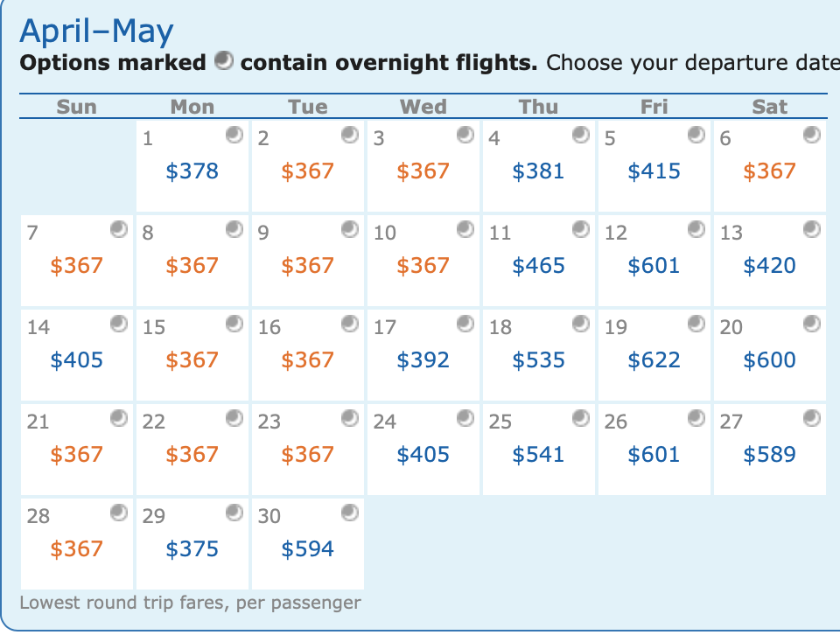The image size is (840, 635).
Task: Select the $601 fare on April 12
Action: click(654, 266)
